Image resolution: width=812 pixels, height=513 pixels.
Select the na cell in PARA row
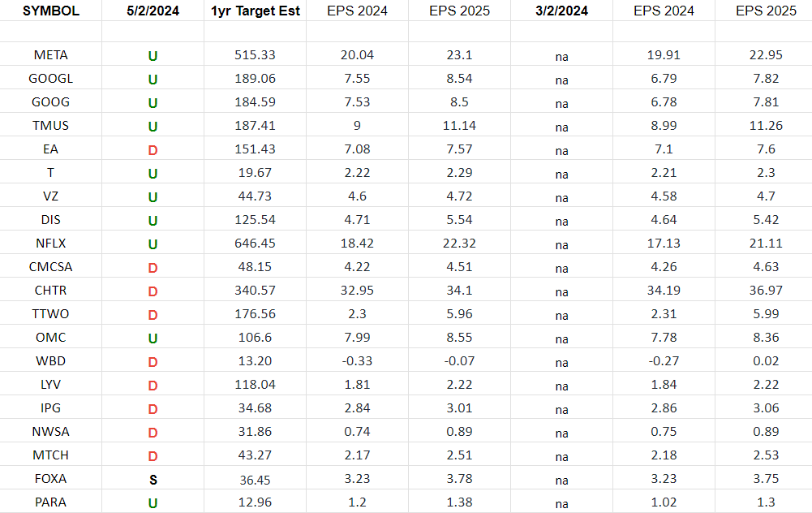click(x=562, y=504)
